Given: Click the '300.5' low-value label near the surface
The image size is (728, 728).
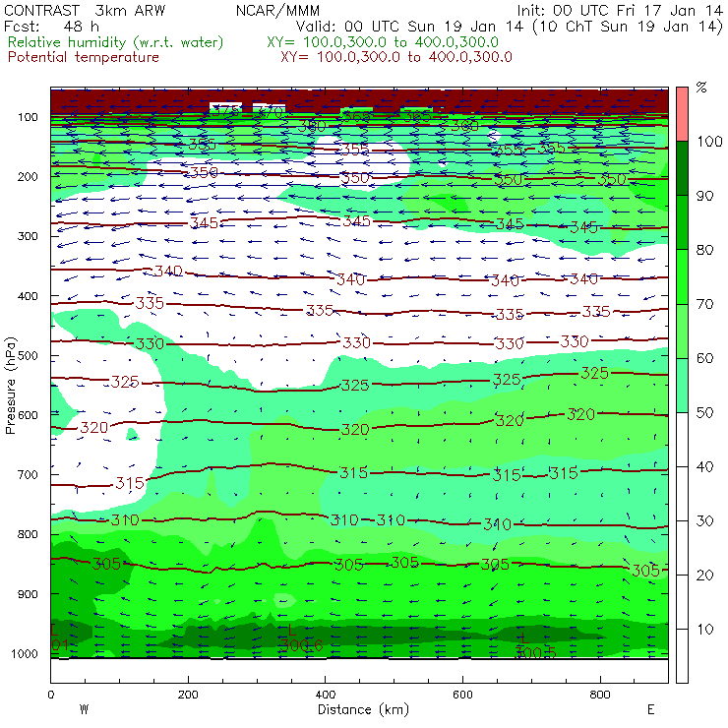Looking at the screenshot, I should click(x=535, y=653).
